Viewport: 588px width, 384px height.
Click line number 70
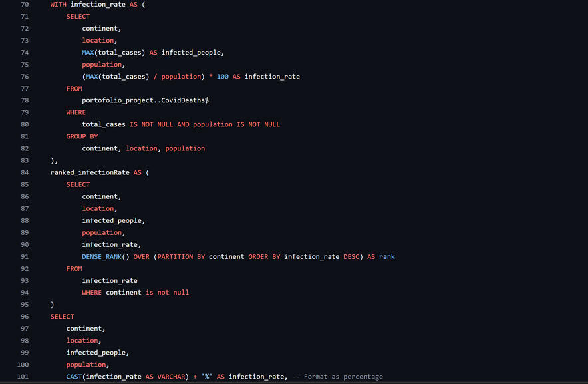[24, 5]
